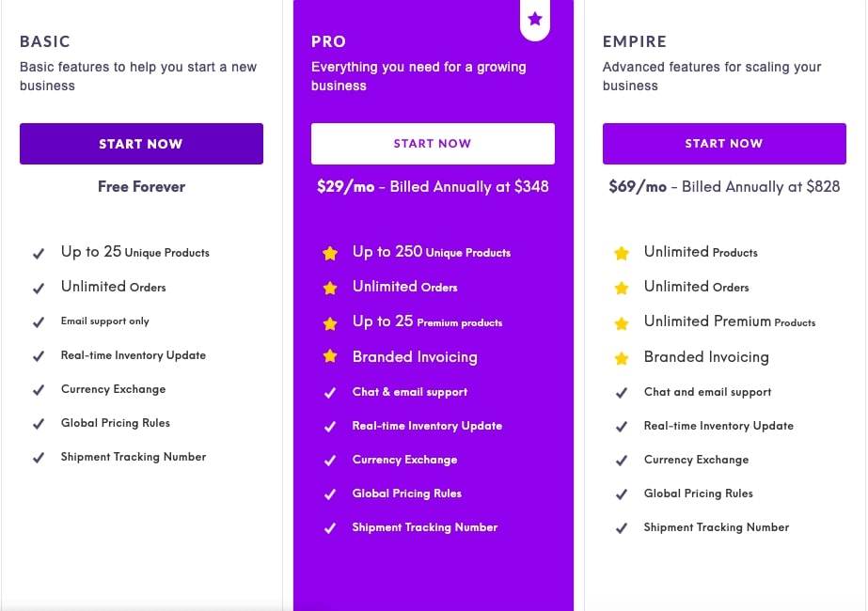Click the BASIC plan heading
868x611 pixels.
coord(45,41)
